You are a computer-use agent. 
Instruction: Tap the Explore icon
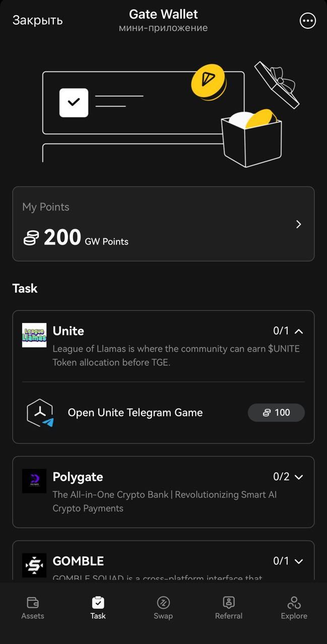(294, 602)
